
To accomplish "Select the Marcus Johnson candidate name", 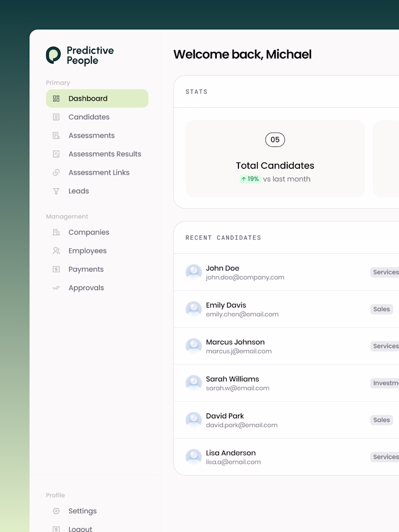I will pos(235,342).
